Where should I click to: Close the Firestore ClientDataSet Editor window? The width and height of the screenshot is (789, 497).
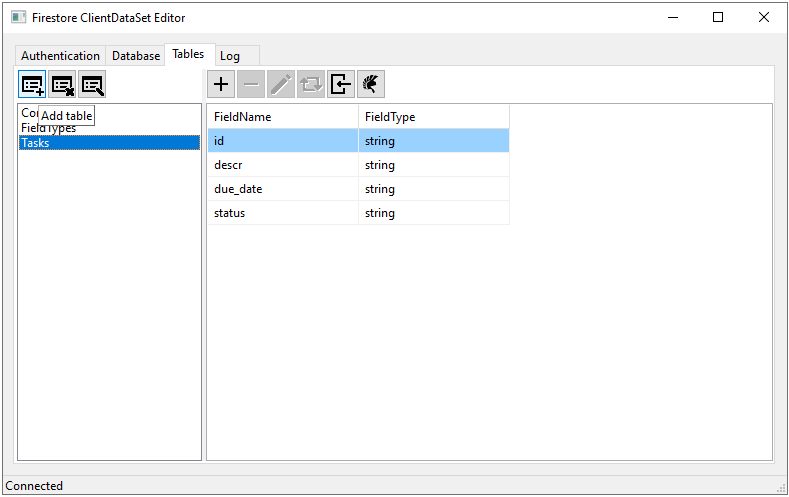(763, 18)
